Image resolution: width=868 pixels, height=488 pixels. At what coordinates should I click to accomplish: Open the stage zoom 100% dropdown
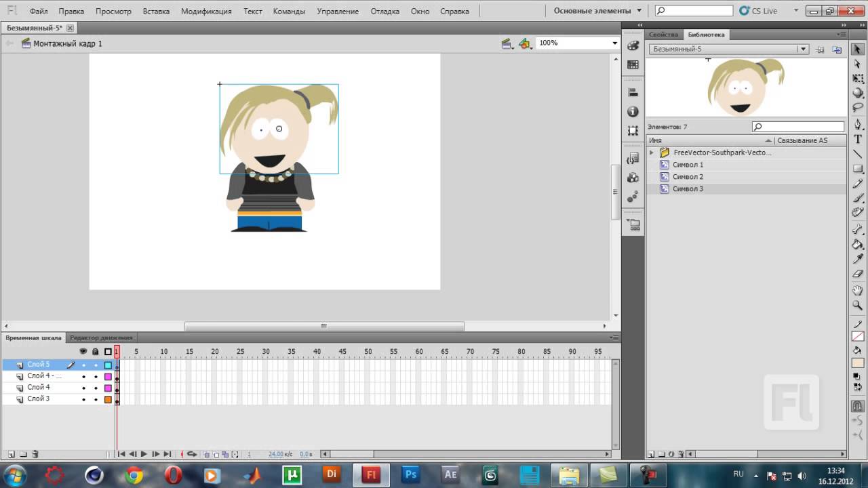pyautogui.click(x=614, y=43)
